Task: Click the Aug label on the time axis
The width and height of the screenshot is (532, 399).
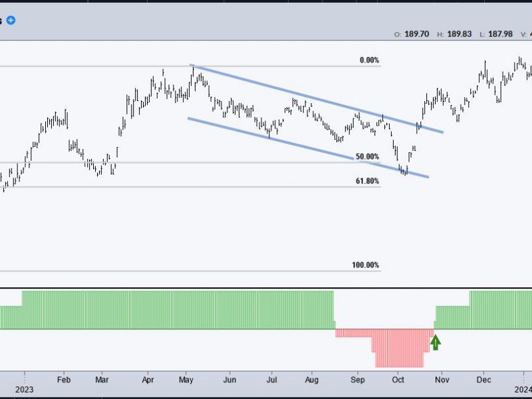Action: tap(312, 380)
